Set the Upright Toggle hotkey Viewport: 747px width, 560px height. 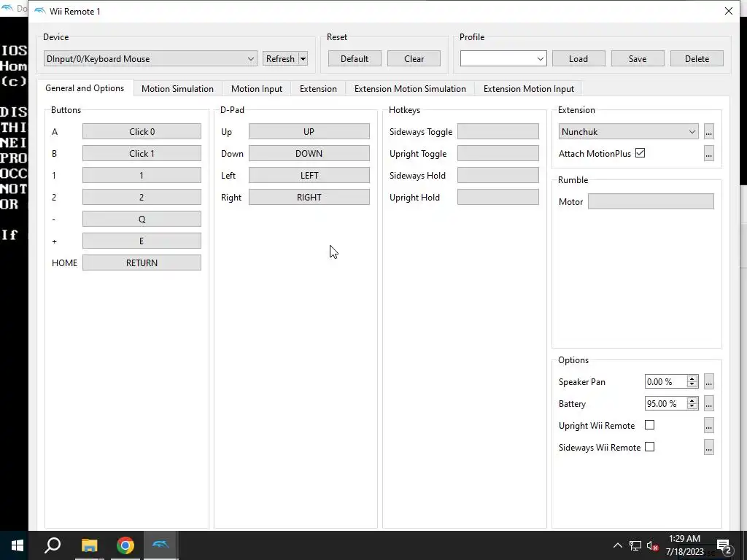click(498, 153)
